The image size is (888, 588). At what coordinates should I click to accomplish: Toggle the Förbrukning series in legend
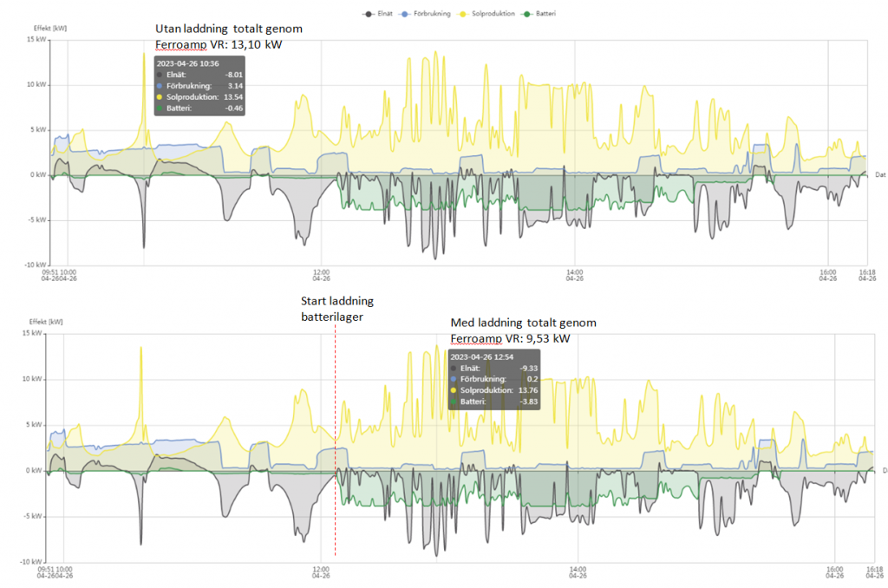pos(429,14)
